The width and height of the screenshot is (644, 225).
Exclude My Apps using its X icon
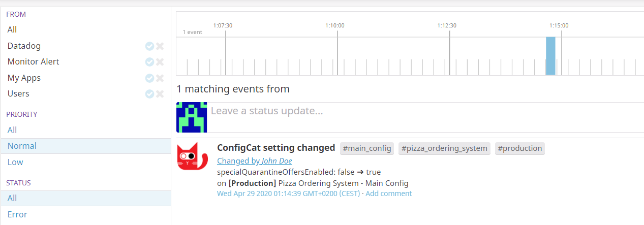coord(160,78)
